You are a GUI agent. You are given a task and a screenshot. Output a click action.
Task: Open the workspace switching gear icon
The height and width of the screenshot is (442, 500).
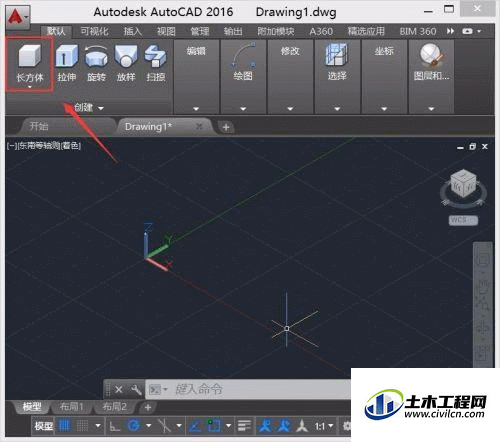pos(347,426)
